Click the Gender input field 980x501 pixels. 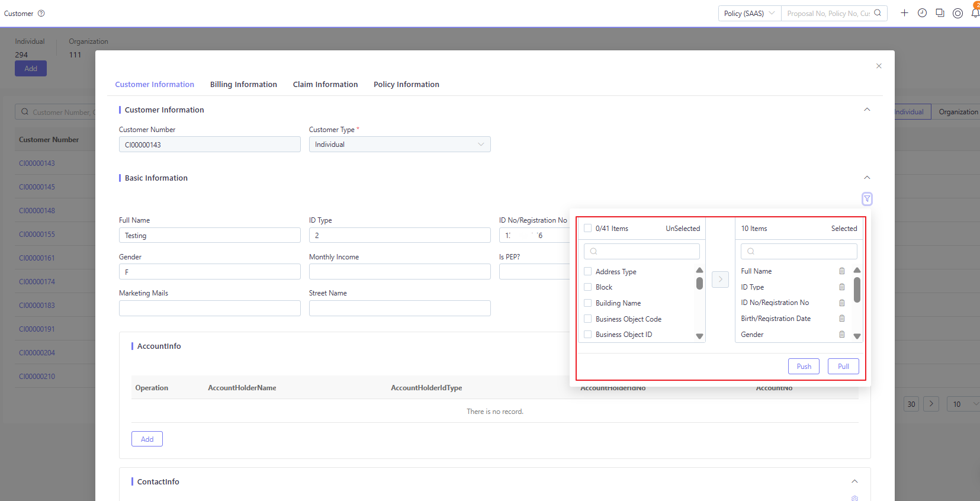click(x=210, y=272)
